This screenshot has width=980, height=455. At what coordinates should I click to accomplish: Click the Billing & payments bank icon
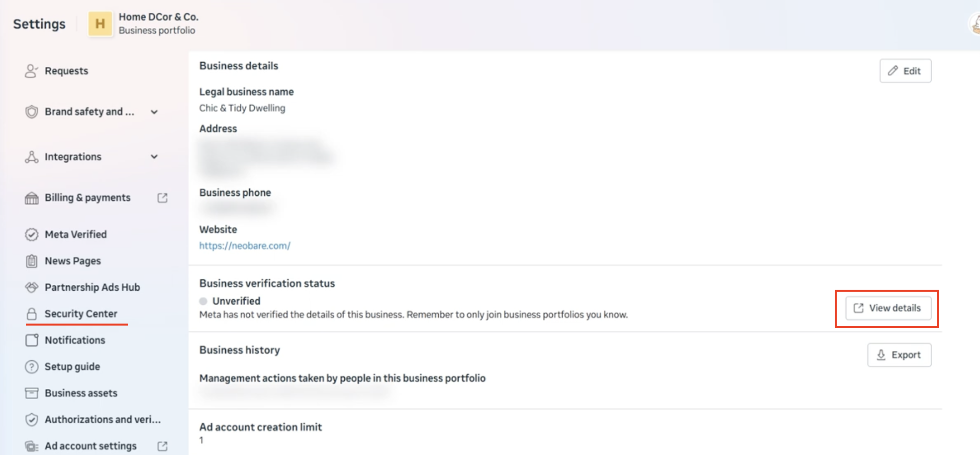(31, 198)
